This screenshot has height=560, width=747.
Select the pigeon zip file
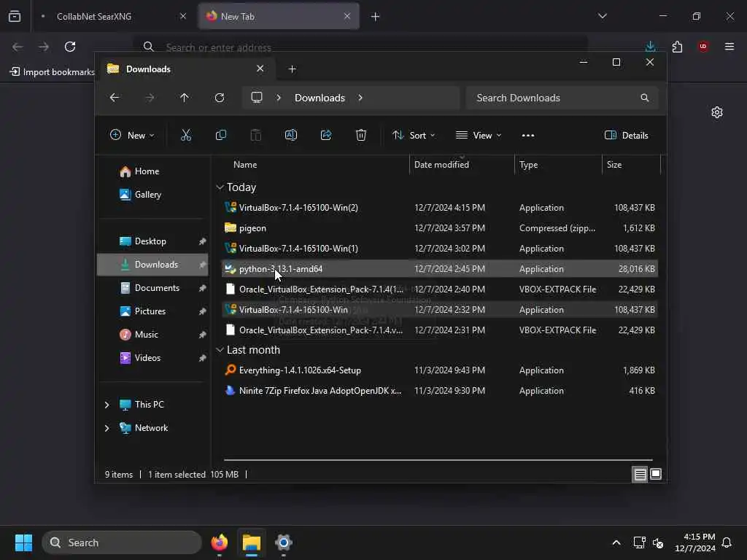[439, 228]
